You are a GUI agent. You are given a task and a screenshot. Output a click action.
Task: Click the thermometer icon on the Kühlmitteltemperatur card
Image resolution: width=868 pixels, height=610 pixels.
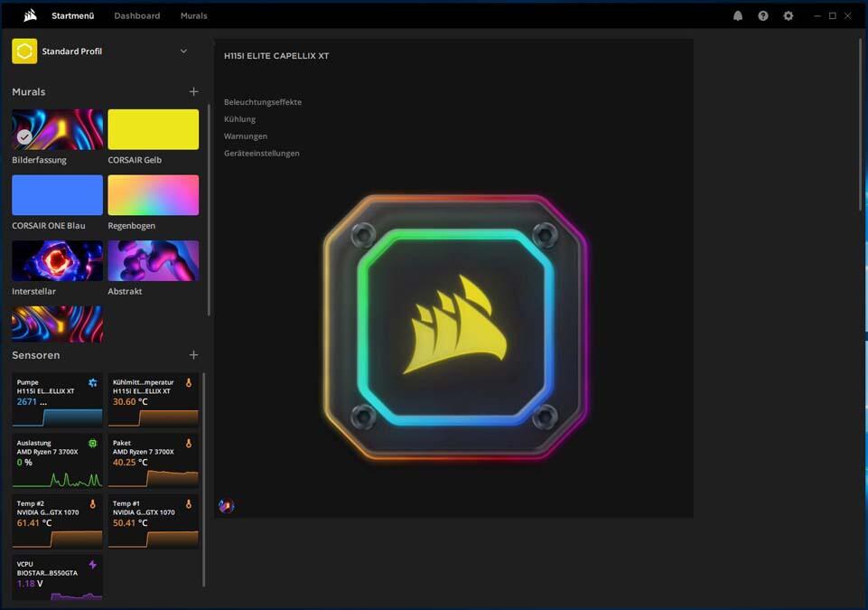click(x=189, y=383)
